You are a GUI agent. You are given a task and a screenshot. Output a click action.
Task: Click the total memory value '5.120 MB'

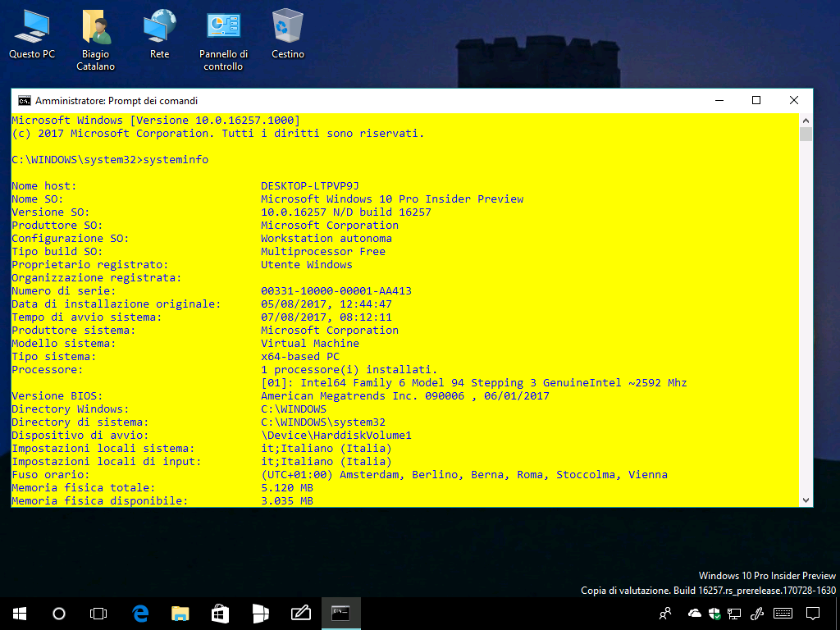(x=287, y=487)
